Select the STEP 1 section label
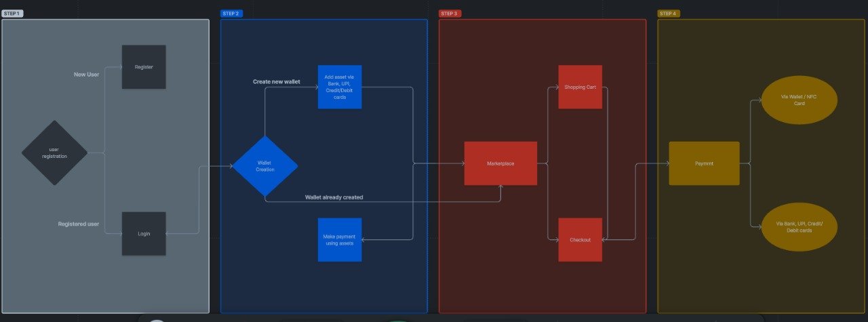This screenshot has width=868, height=322. coord(12,14)
